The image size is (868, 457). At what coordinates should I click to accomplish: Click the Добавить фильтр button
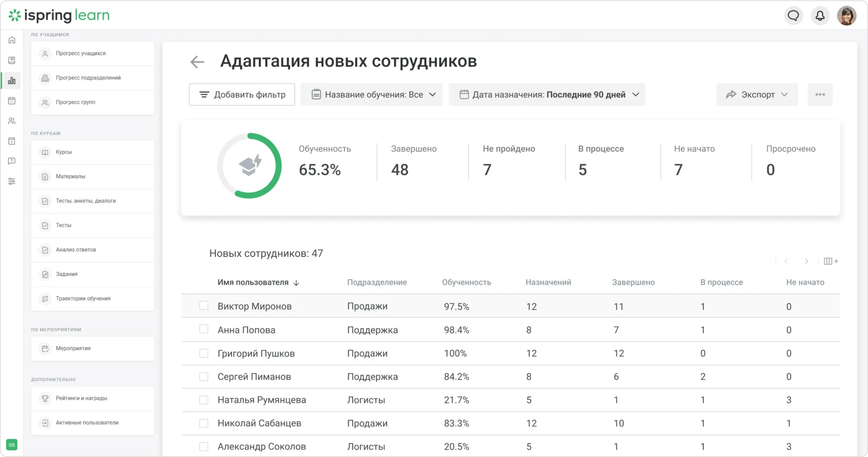pos(242,95)
